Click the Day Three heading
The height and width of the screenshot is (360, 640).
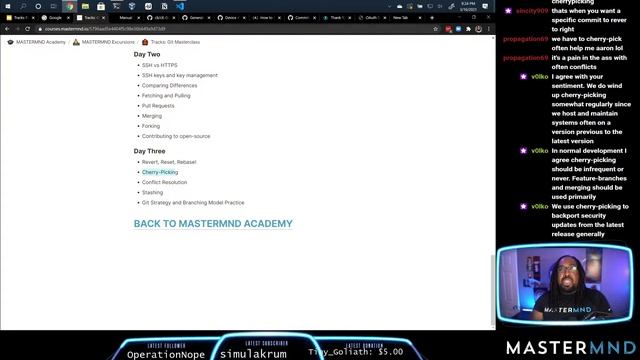149,151
